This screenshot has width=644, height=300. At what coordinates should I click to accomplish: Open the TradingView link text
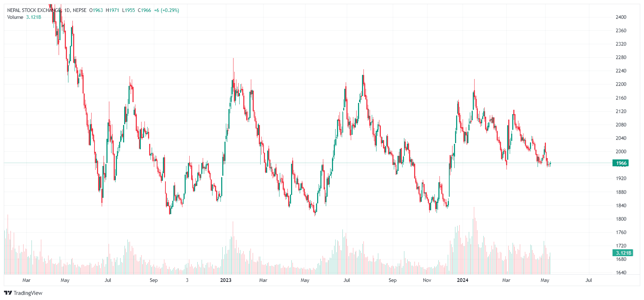pos(28,293)
